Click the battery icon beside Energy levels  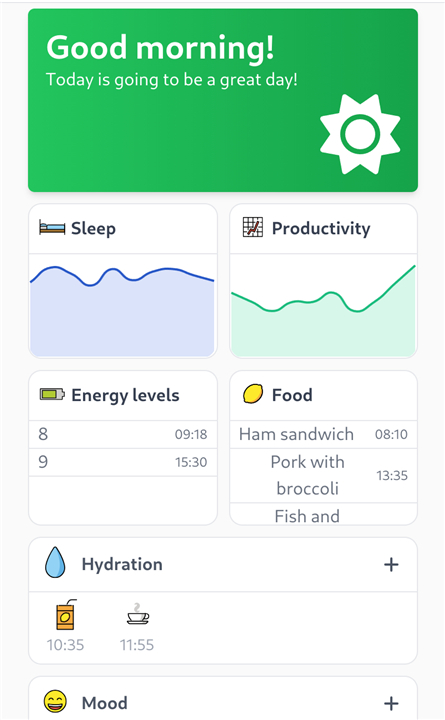click(52, 394)
